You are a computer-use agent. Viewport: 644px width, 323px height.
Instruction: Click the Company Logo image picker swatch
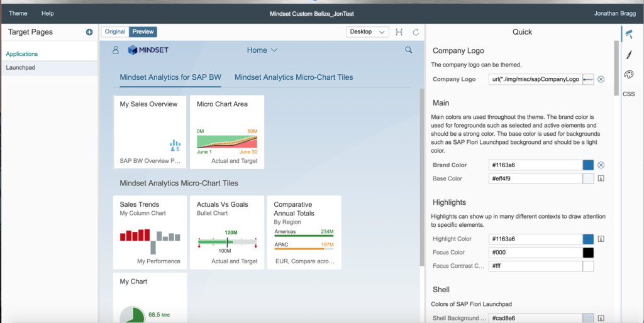[588, 79]
